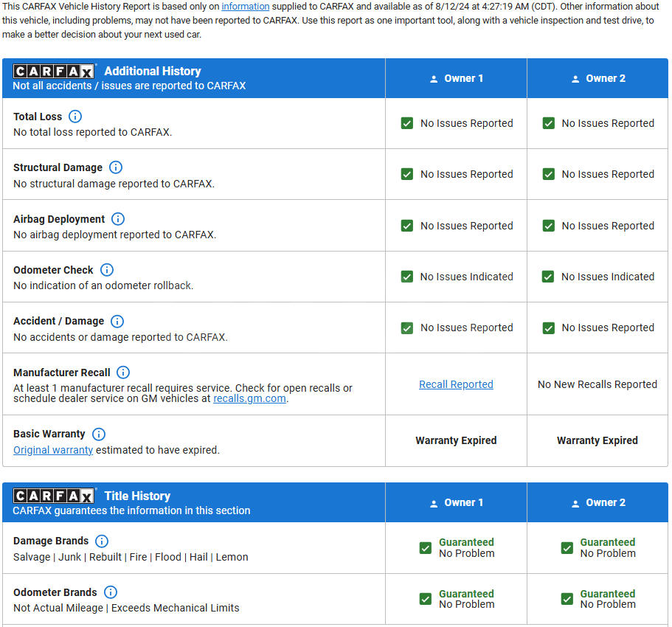Show info for Airbag Deployment
This screenshot has width=672, height=627.
[118, 219]
